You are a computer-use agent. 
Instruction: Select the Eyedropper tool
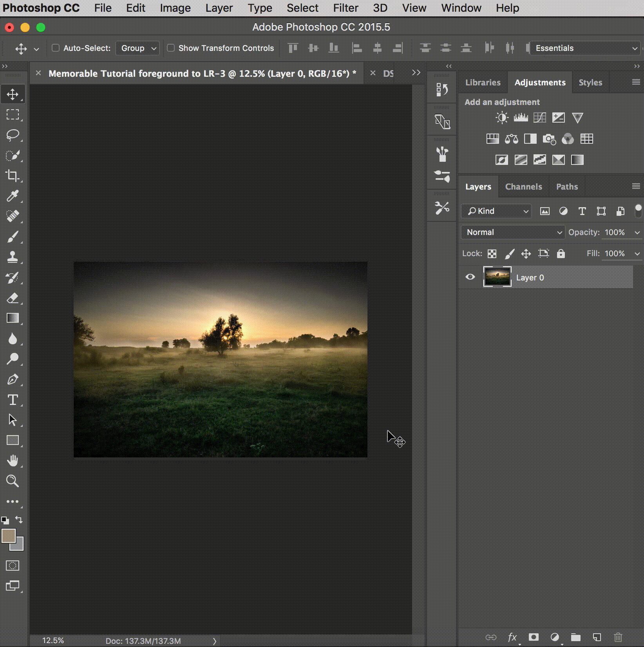coord(13,196)
